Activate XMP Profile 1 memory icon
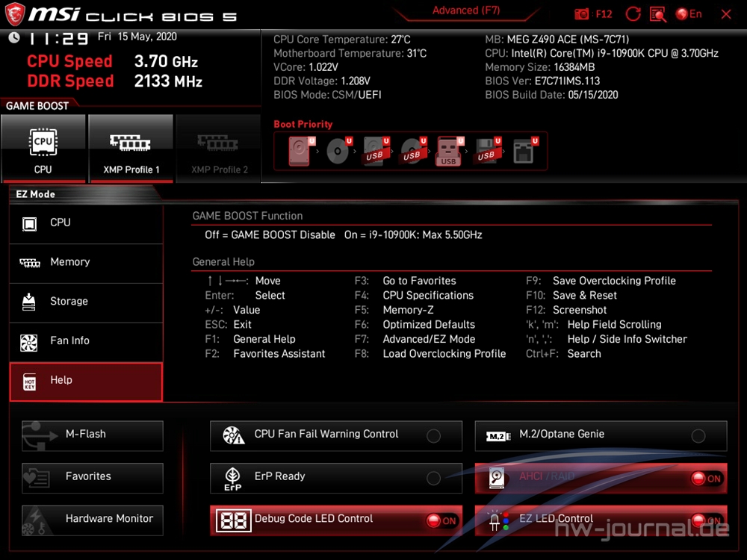 (130, 143)
